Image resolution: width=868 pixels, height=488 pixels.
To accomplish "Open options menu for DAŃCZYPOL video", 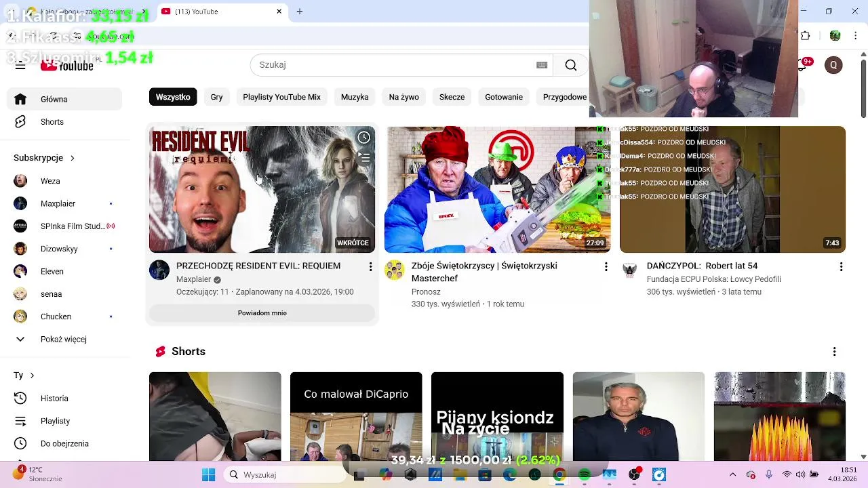I will (x=841, y=267).
